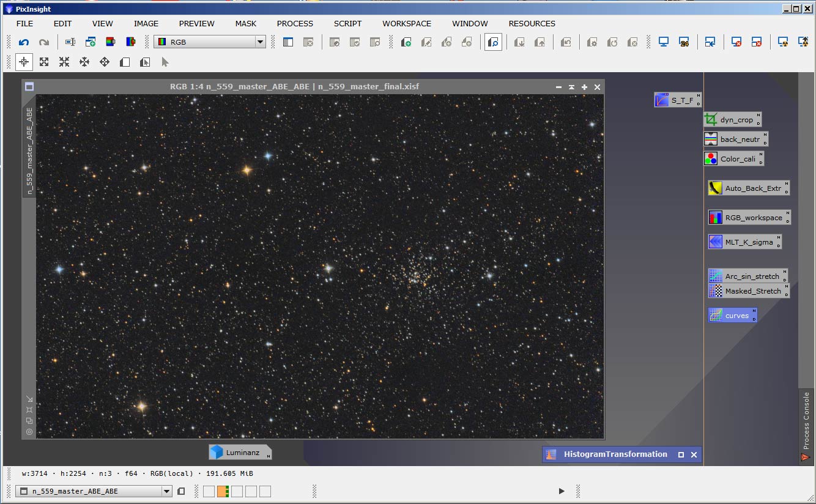Open the RESOURCES menu
Screen dimensions: 816x504
[x=532, y=23]
